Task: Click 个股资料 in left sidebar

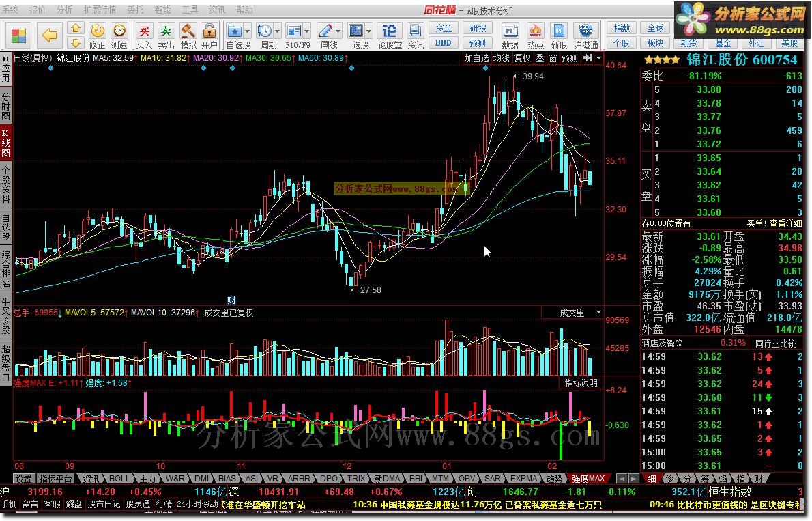Action: coord(5,185)
